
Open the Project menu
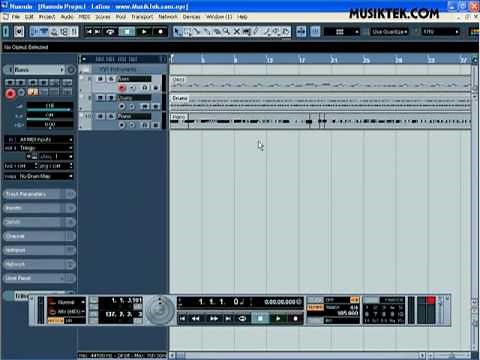coord(47,17)
